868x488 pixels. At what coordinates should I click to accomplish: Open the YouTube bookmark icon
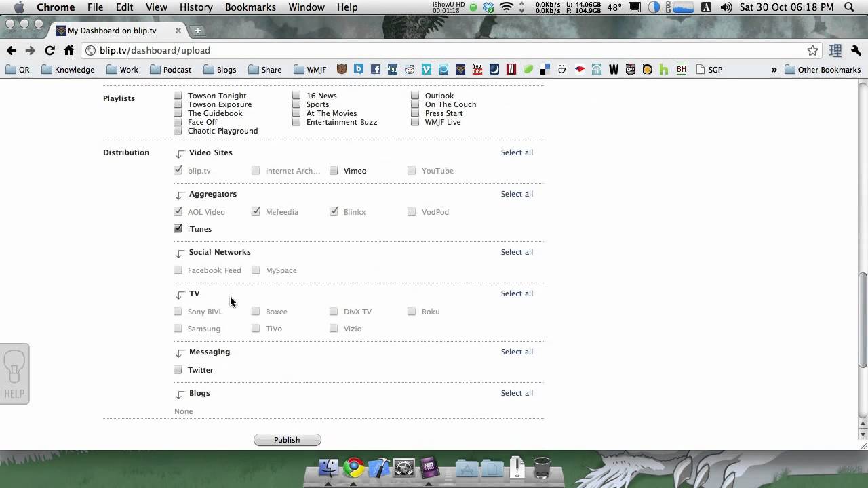(477, 69)
